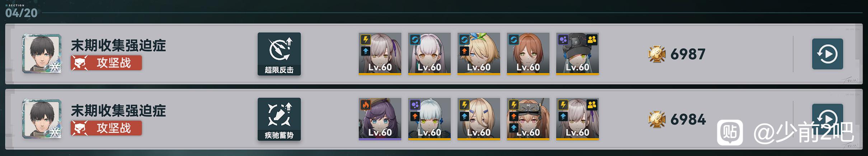The height and width of the screenshot is (156, 868).
Task: Select the purple-haired character with fire icon
Action: (380, 119)
